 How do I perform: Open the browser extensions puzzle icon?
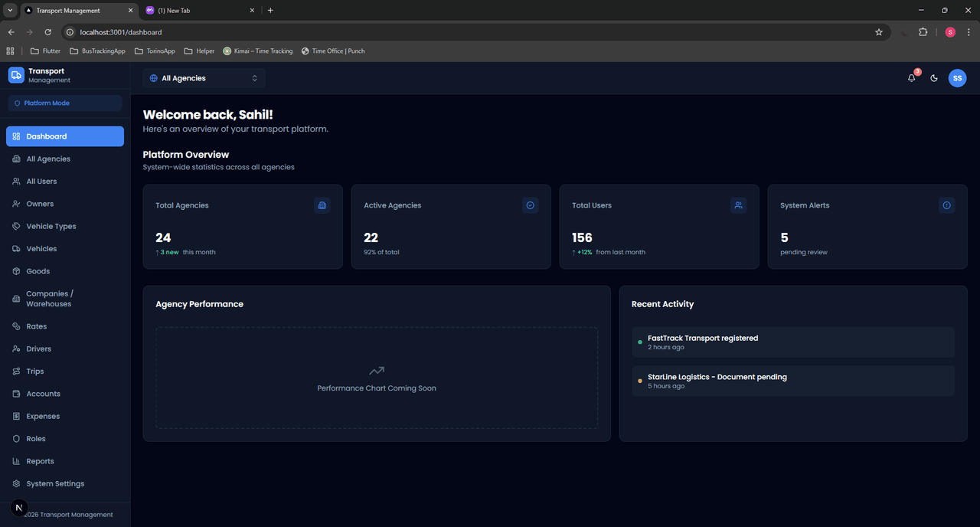(923, 32)
